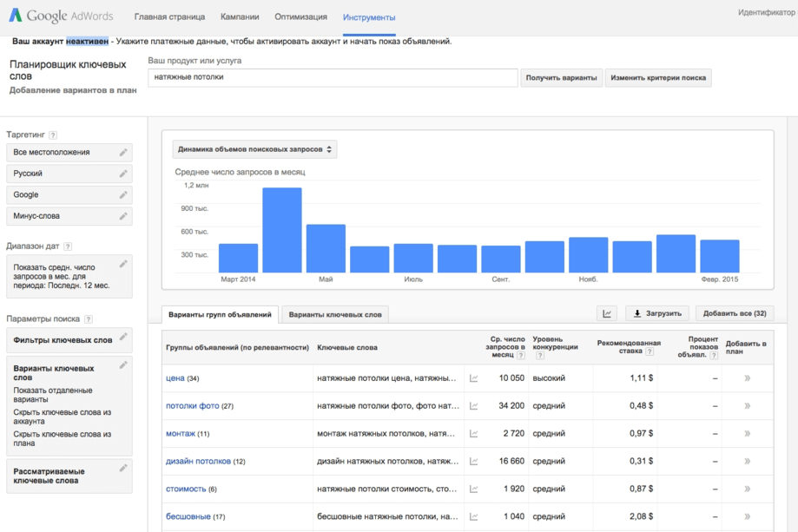798x532 pixels.
Task: Focus the product or service input field
Action: 333,77
